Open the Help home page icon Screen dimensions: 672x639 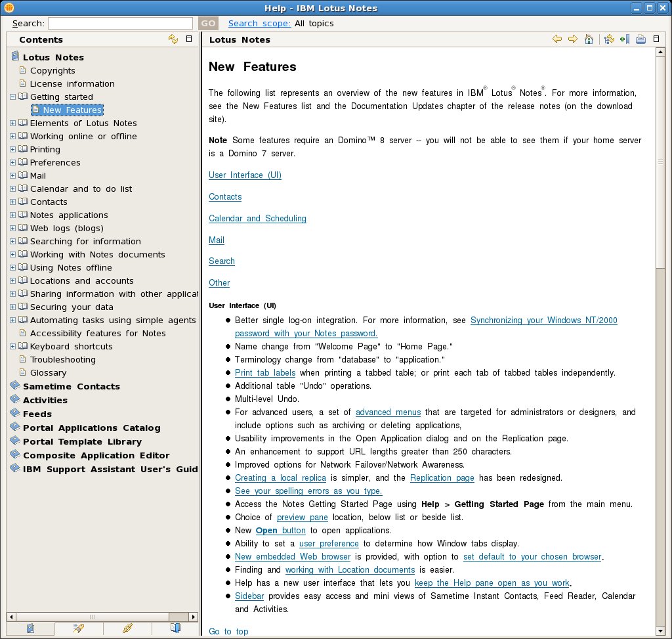click(x=589, y=39)
